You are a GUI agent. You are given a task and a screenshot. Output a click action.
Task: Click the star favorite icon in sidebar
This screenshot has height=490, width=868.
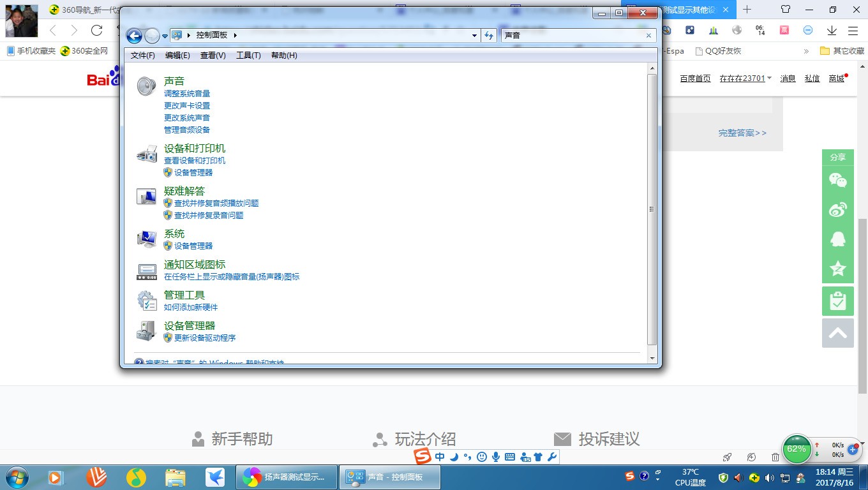click(x=838, y=269)
